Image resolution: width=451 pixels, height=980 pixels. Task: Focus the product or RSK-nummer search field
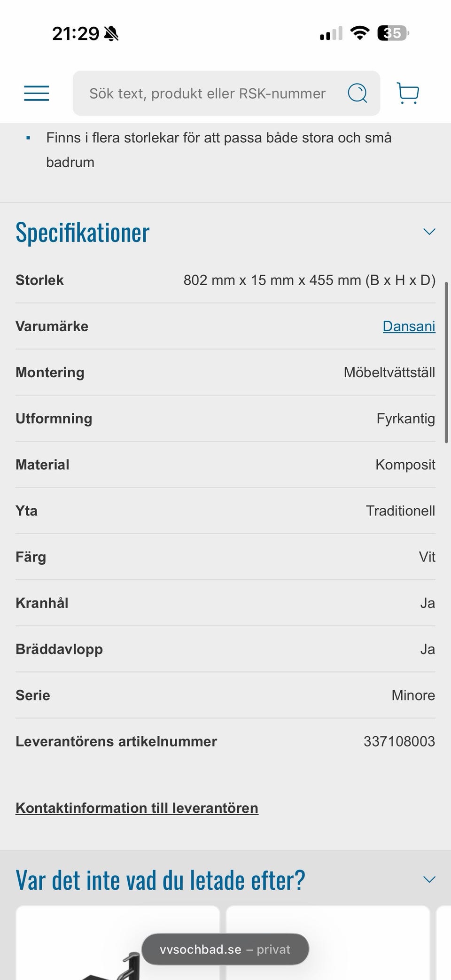tap(208, 93)
